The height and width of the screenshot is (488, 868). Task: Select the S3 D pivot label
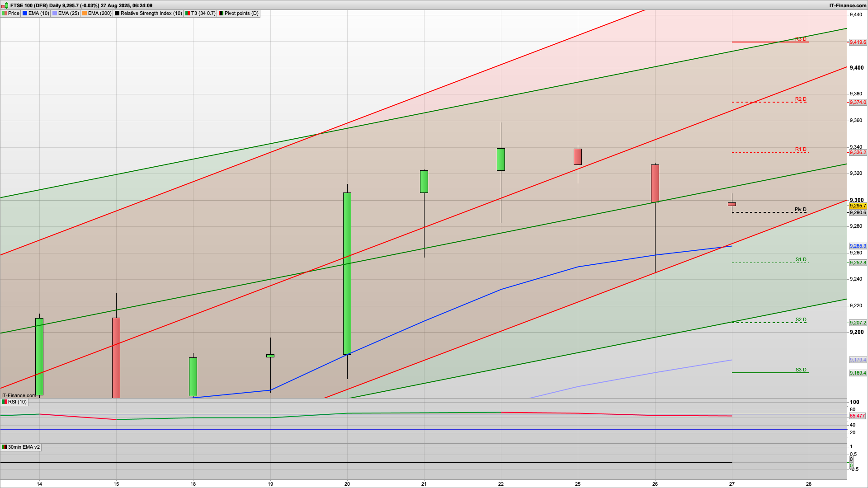tap(801, 370)
